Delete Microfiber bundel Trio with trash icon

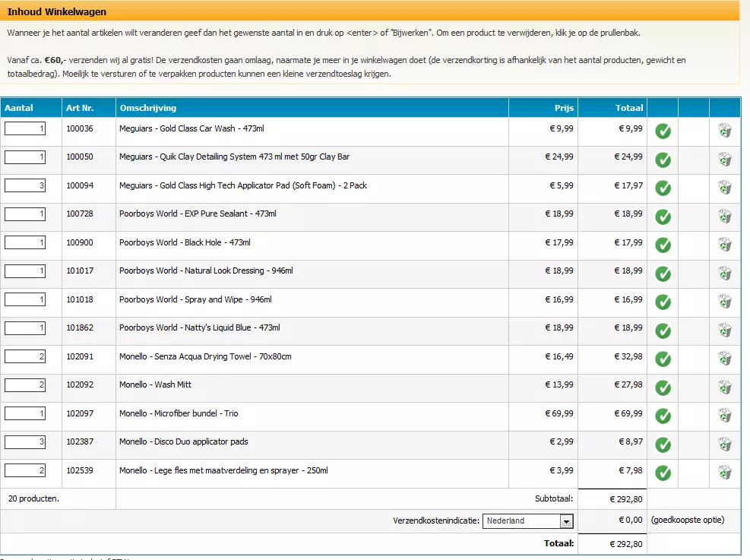coord(725,415)
